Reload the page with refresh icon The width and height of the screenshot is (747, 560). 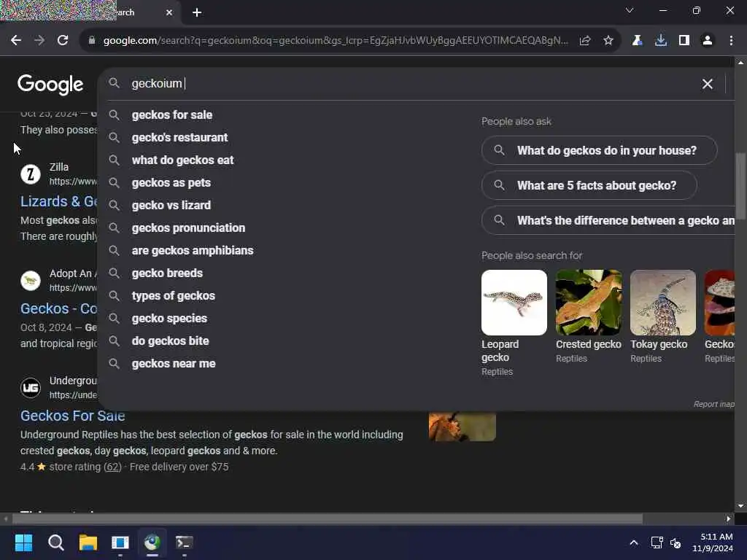[x=63, y=41]
